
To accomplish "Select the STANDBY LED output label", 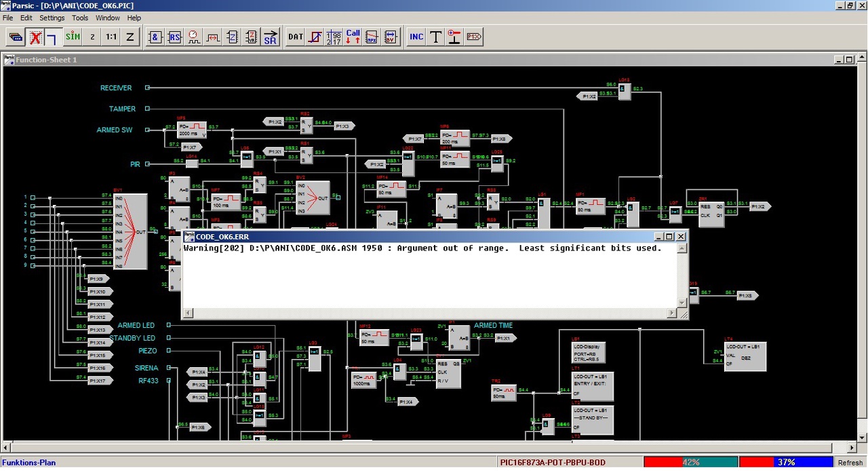I will click(x=132, y=338).
